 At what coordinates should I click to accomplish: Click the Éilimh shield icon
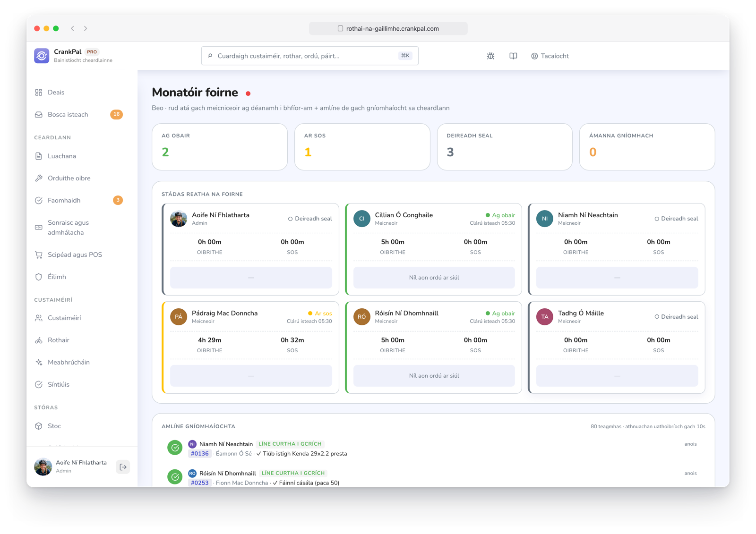(x=39, y=277)
